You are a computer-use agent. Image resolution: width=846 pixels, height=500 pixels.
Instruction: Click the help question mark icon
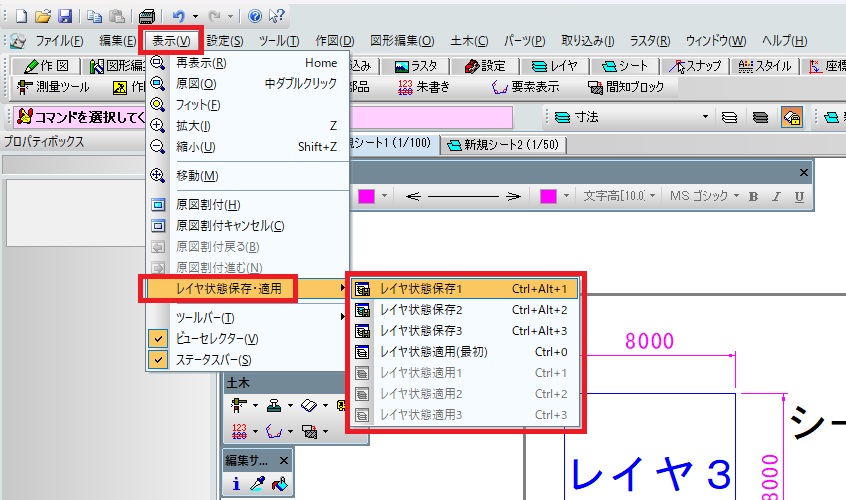[255, 16]
